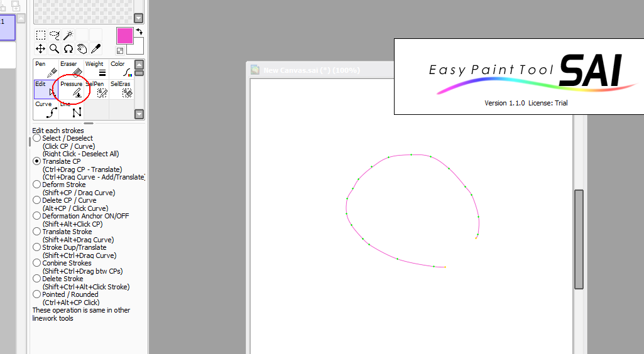
Task: Choose the SelPen tool
Action: click(x=96, y=89)
